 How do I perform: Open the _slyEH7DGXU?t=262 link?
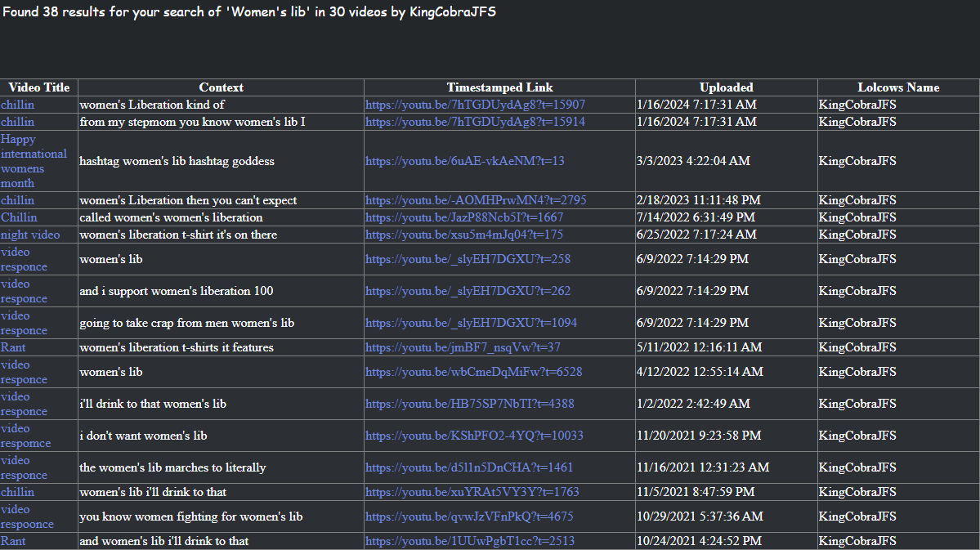468,291
